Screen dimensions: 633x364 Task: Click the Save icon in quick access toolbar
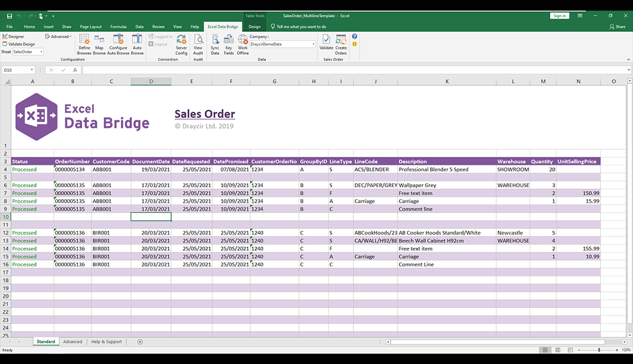(x=9, y=16)
